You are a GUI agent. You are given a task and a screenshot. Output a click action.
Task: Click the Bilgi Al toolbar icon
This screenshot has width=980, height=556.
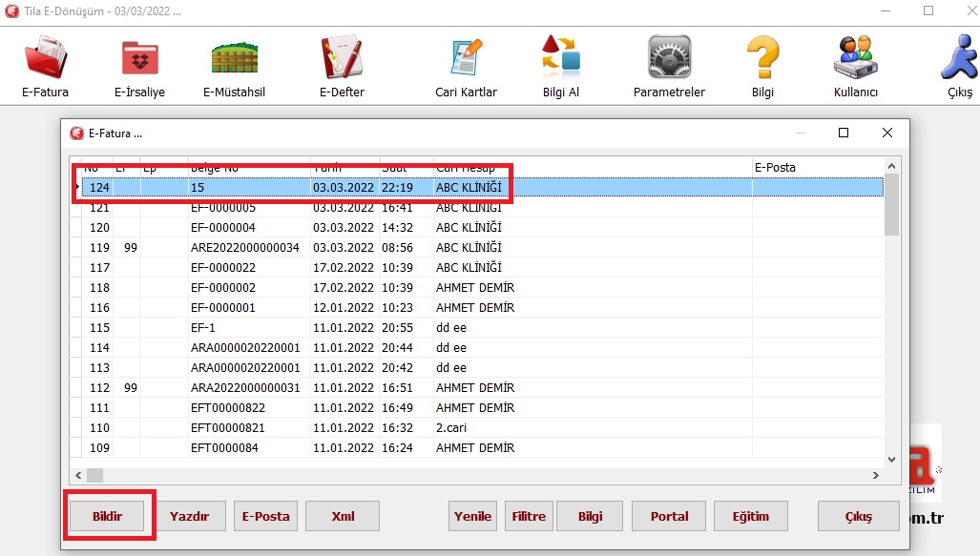click(560, 57)
